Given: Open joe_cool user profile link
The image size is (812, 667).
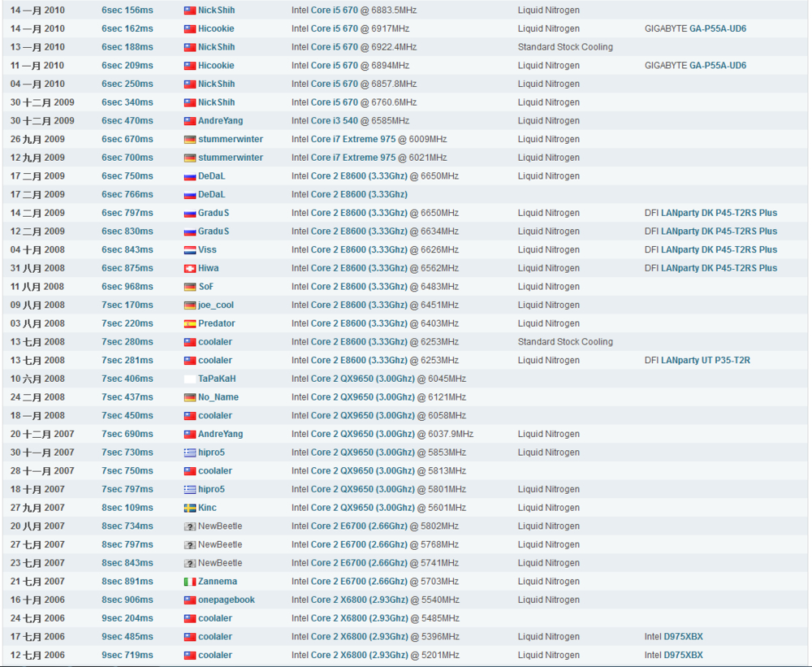Looking at the screenshot, I should coord(216,305).
